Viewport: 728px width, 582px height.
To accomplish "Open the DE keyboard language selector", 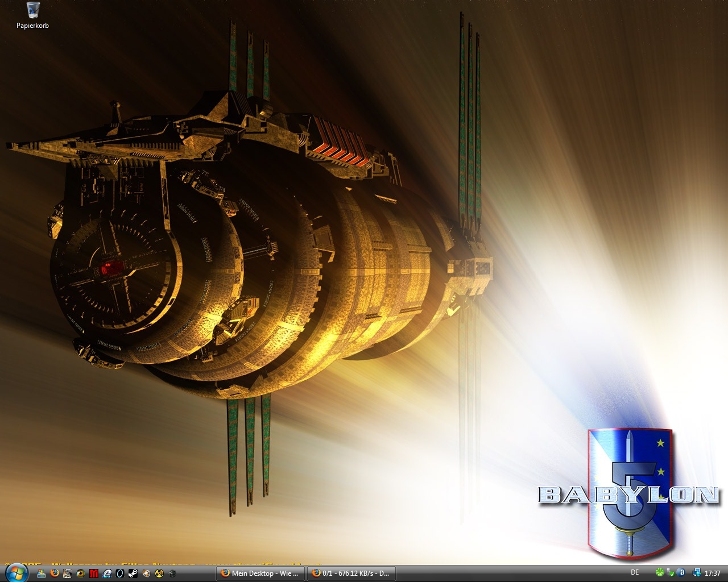I will pos(635,572).
